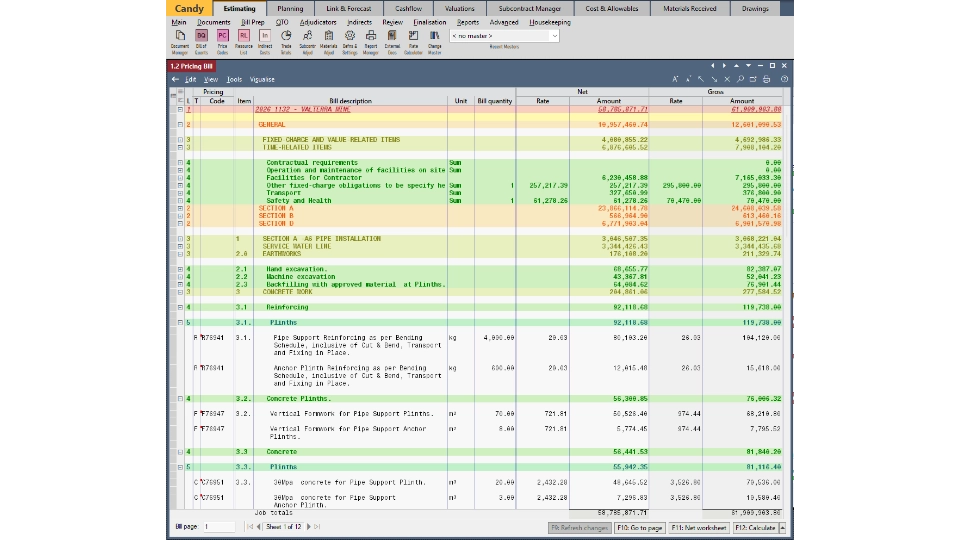Click the document title bar up arrow

tap(737, 66)
